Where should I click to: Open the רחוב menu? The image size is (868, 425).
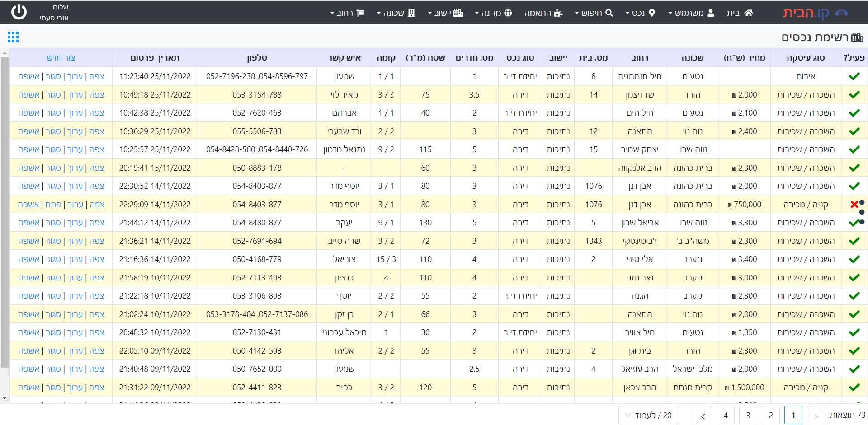coord(347,13)
